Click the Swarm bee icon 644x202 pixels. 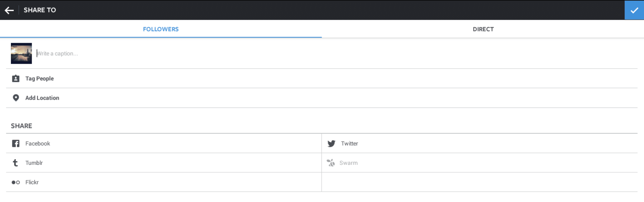tap(331, 163)
